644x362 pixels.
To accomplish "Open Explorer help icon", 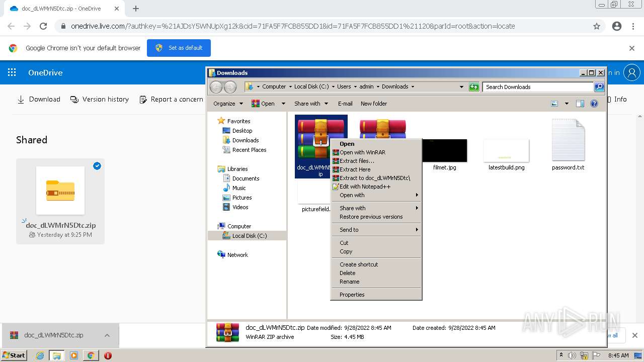I will point(594,104).
